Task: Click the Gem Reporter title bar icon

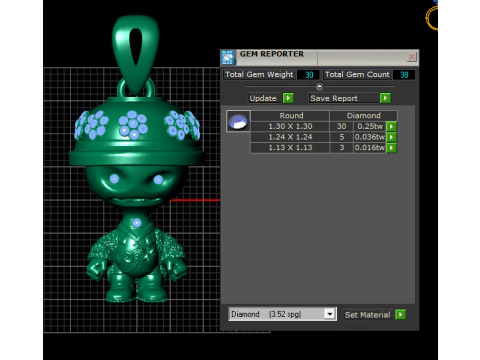Action: click(228, 57)
